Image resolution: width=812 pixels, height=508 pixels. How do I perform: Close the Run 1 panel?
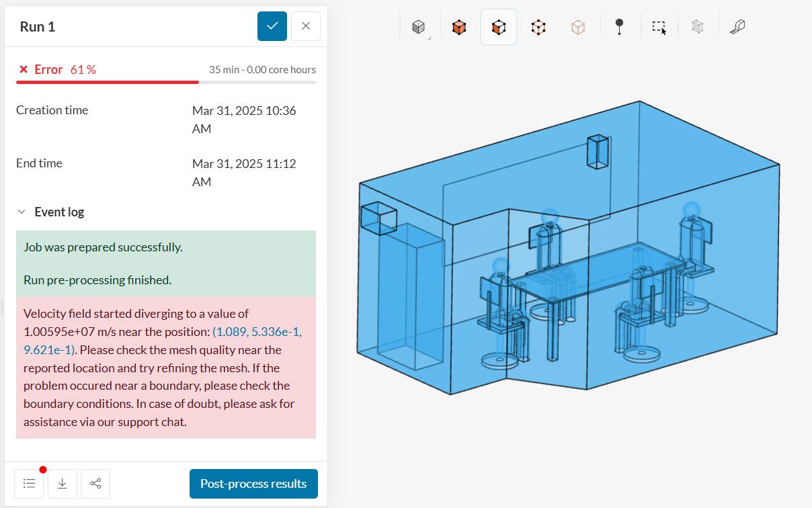[306, 26]
